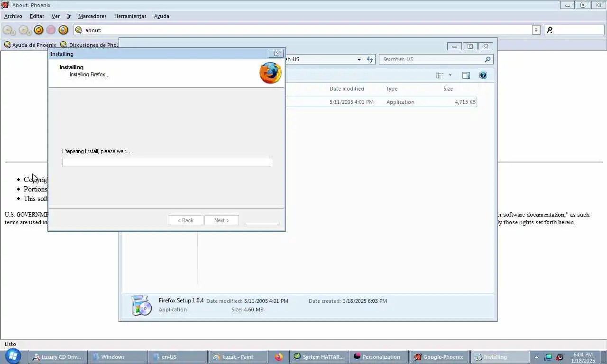Image resolution: width=607 pixels, height=364 pixels.
Task: Close the Firefox installer dialog
Action: tap(276, 54)
